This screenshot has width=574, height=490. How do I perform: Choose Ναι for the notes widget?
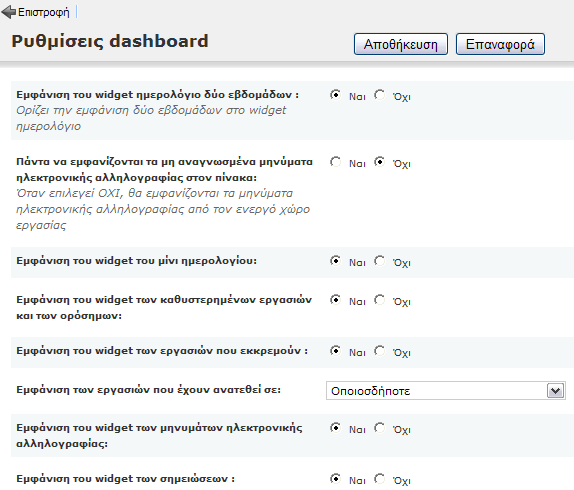[335, 479]
